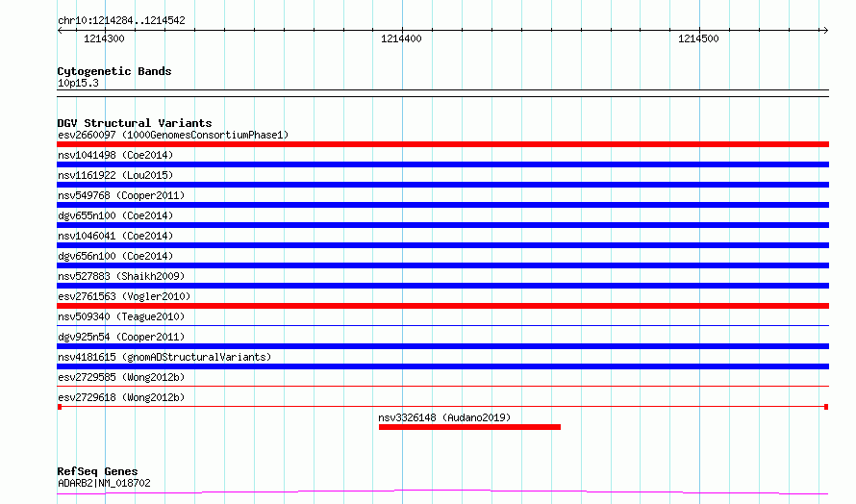
Task: Click the DGV Structural Variants track title
Action: coord(135,123)
